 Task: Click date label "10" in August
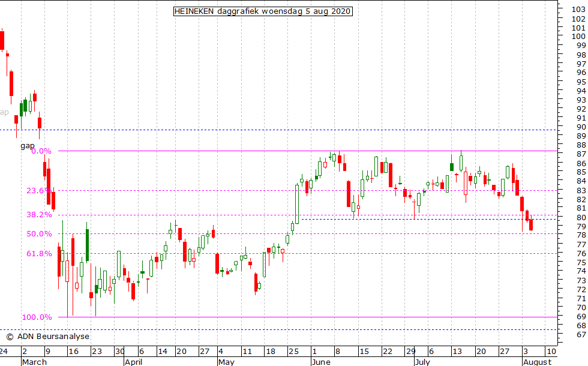pos(551,352)
